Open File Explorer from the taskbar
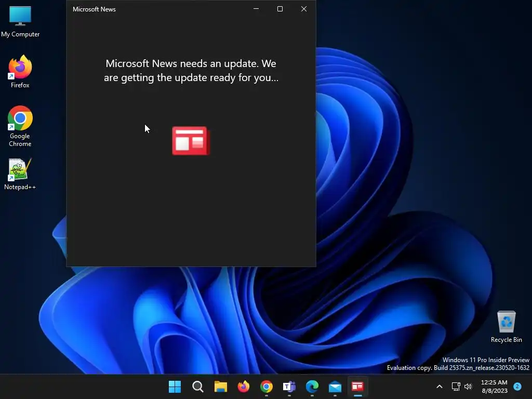Screen dimensions: 532x399 pos(220,387)
